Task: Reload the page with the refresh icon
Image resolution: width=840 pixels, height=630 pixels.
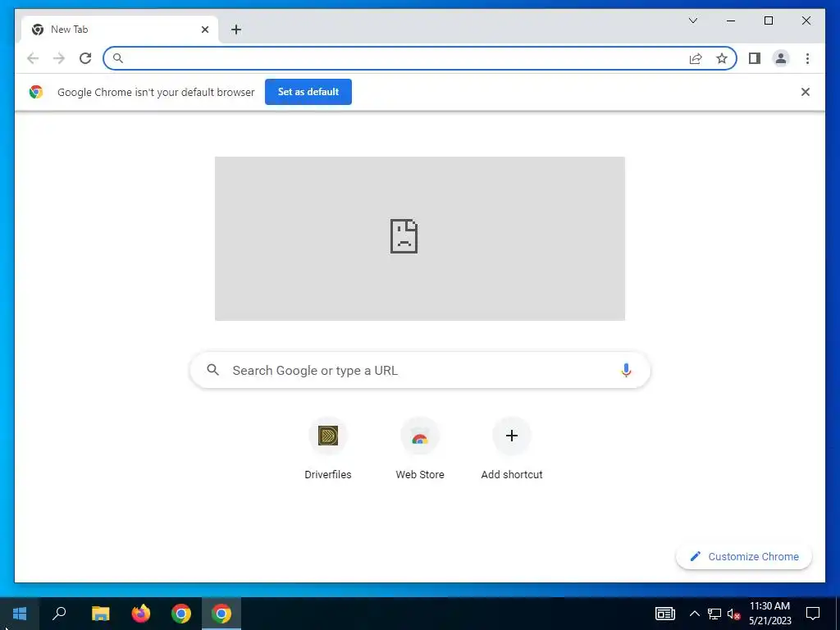Action: click(85, 58)
